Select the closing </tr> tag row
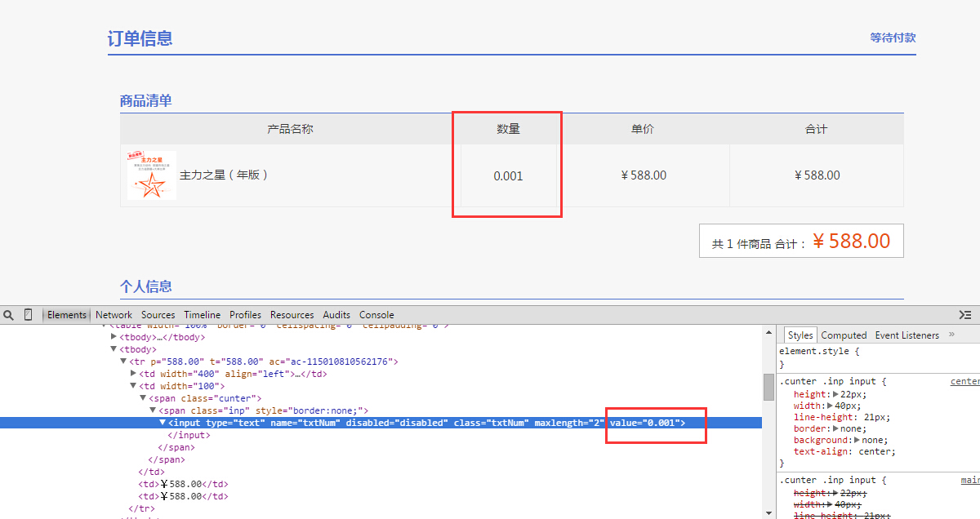 click(141, 508)
